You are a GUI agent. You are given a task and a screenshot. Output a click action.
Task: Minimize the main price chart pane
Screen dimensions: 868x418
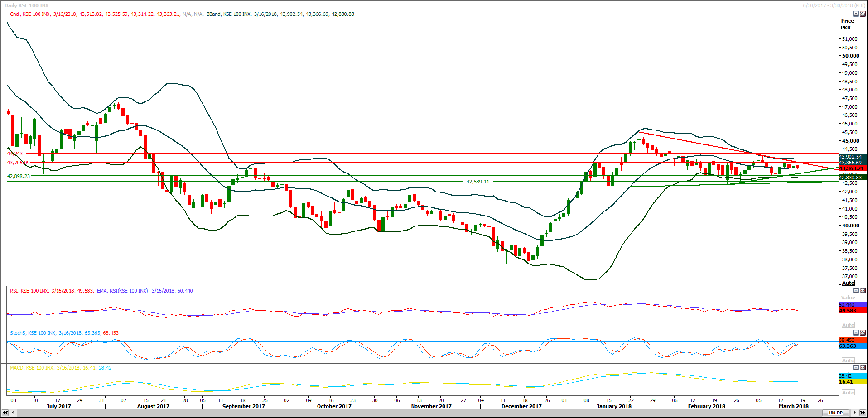point(856,14)
